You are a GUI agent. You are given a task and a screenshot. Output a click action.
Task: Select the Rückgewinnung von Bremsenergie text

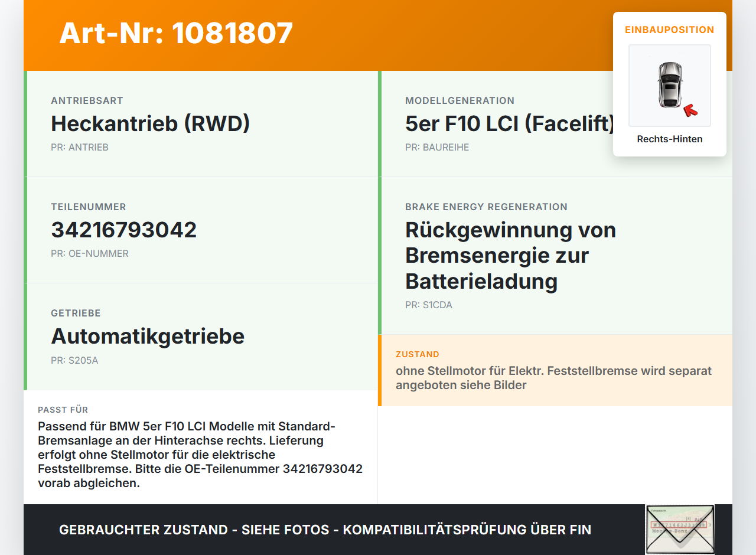click(x=511, y=255)
